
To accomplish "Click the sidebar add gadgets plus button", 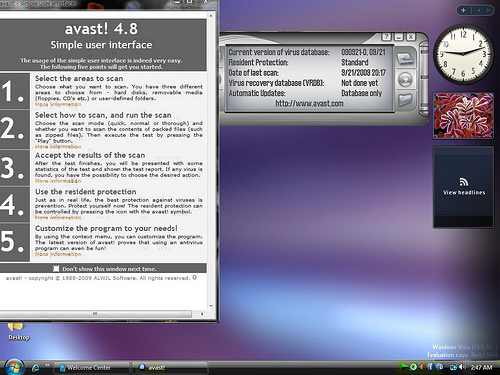I will pyautogui.click(x=463, y=10).
